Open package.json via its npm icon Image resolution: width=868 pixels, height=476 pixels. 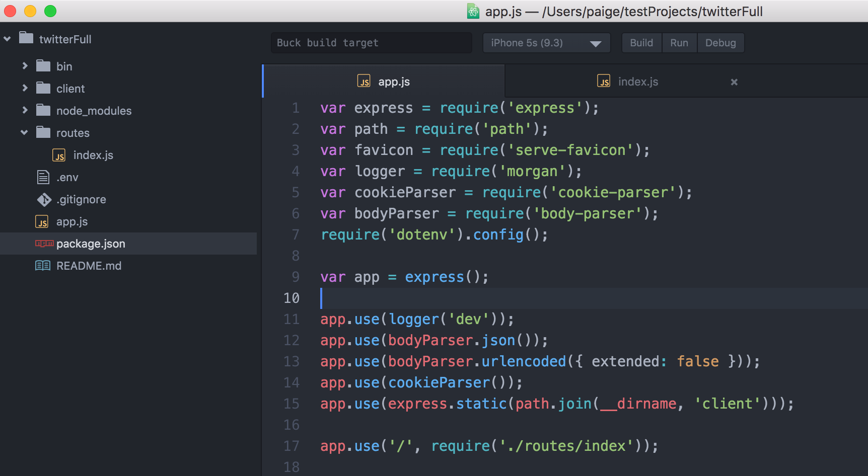[x=44, y=244]
